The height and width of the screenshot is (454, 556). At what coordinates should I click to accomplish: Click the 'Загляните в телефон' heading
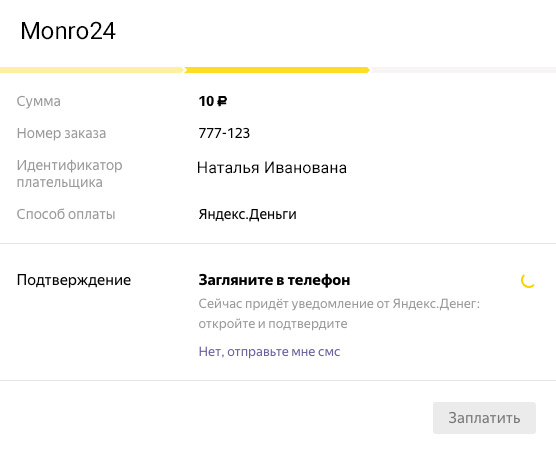(x=274, y=280)
